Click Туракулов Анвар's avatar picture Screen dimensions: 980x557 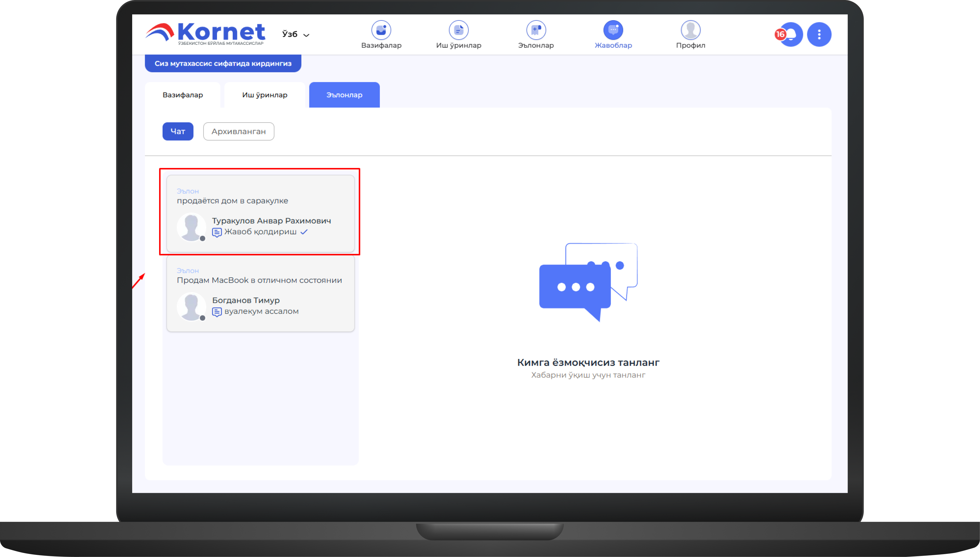[x=191, y=227]
